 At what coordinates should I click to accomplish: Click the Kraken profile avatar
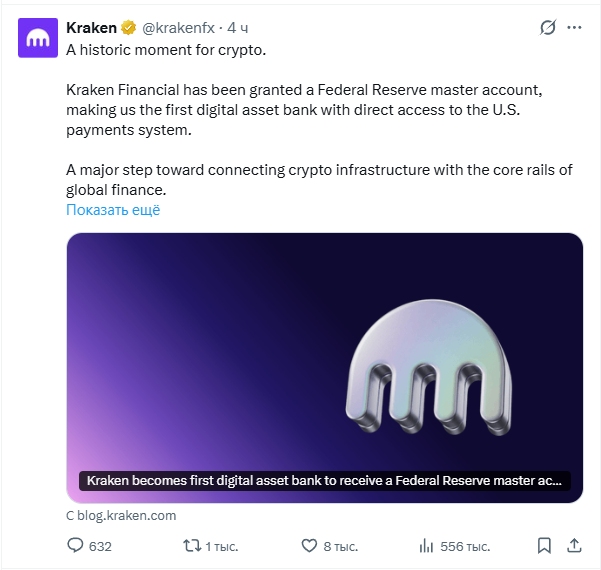pos(37,36)
